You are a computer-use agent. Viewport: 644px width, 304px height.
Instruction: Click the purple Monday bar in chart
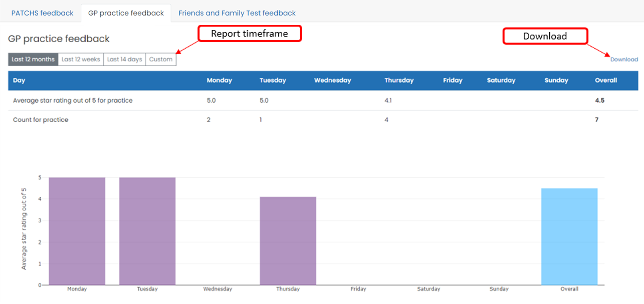(x=77, y=231)
